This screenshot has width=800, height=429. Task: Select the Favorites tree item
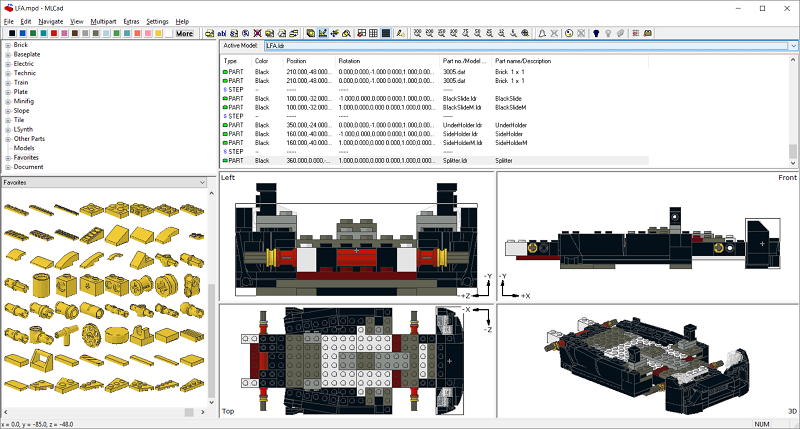click(26, 158)
